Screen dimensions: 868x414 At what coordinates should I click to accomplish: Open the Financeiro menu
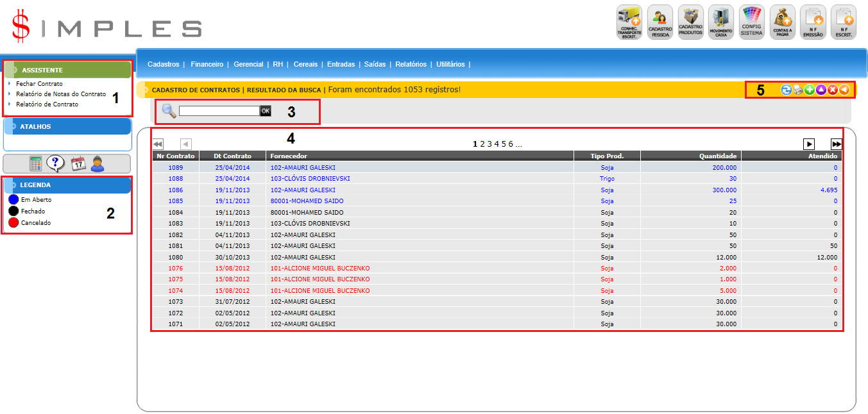pos(207,65)
